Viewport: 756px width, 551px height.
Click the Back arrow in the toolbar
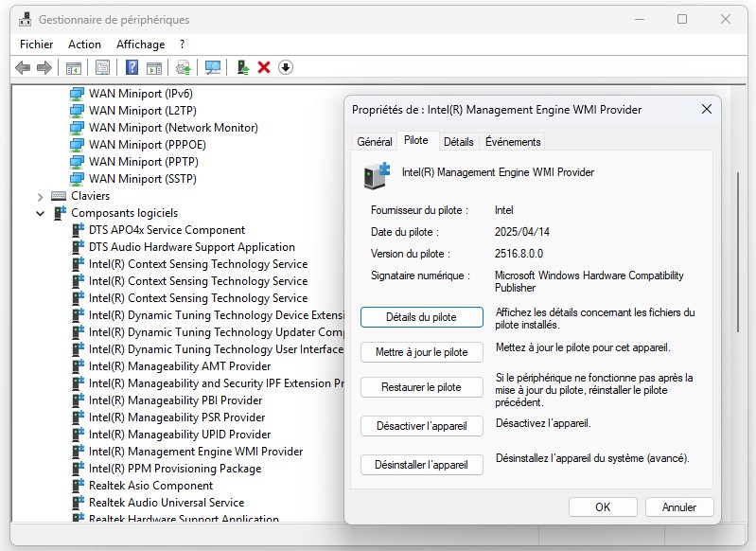pyautogui.click(x=23, y=67)
